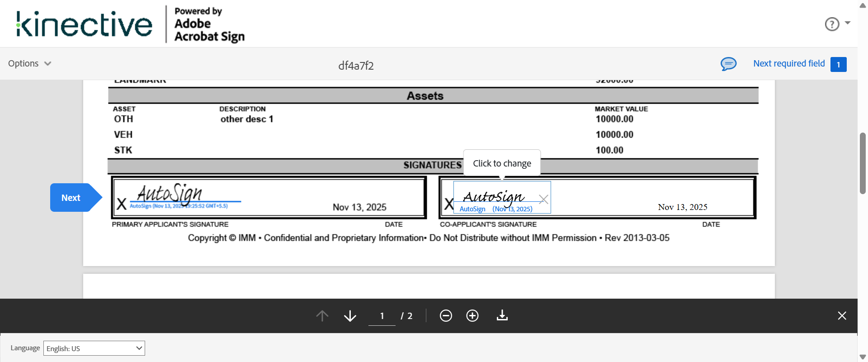868x362 pixels.
Task: Click the 'Powered by Adobe Acrobat Sign' text
Action: tap(209, 24)
